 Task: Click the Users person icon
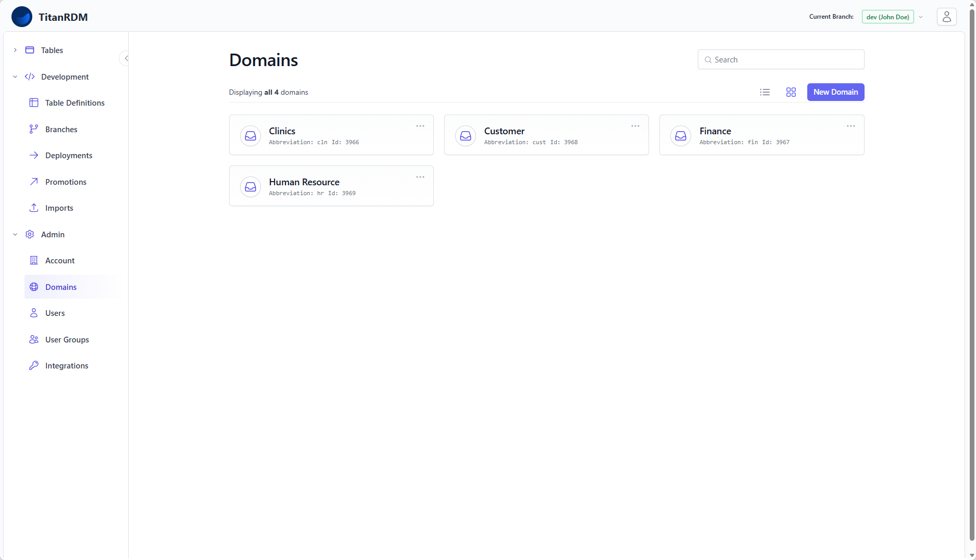(34, 313)
